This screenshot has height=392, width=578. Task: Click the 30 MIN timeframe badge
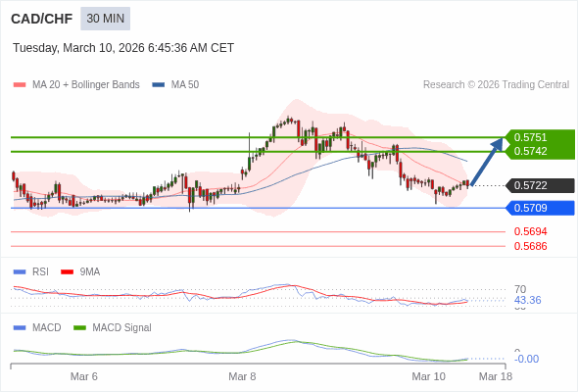(x=106, y=19)
